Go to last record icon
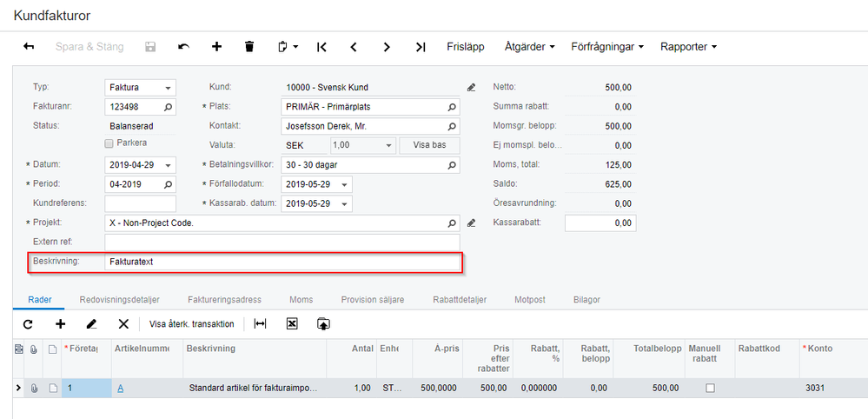 [421, 47]
